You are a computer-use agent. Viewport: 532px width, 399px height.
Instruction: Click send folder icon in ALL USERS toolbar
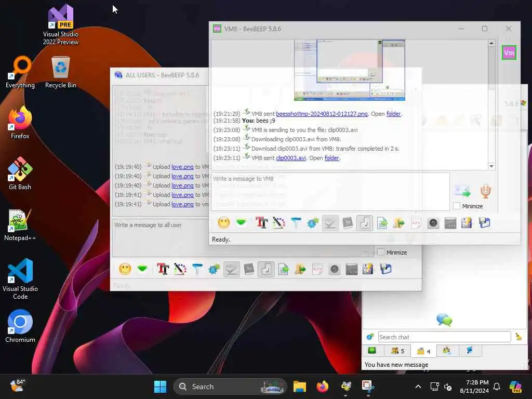pos(300,269)
